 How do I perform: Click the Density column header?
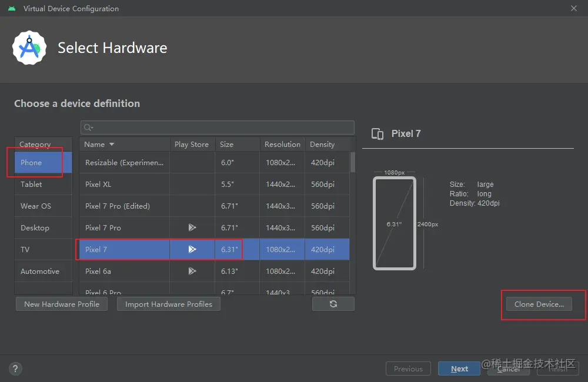click(x=328, y=145)
